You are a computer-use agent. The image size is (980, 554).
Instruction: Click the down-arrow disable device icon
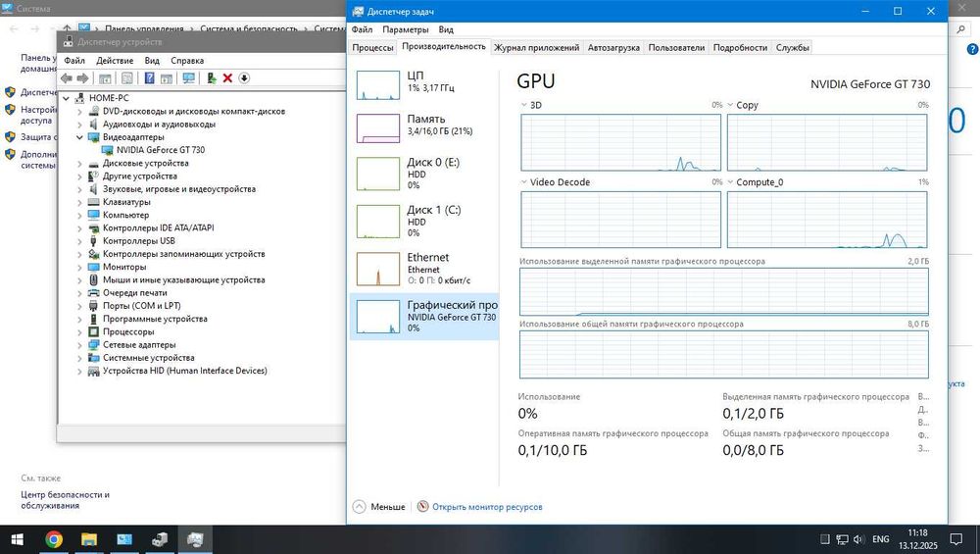coord(244,78)
